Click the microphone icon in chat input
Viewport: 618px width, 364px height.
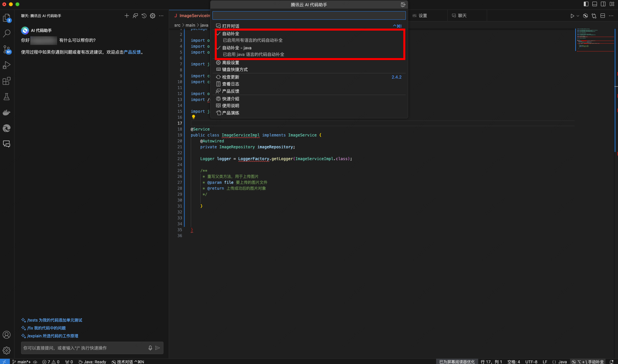pos(150,348)
